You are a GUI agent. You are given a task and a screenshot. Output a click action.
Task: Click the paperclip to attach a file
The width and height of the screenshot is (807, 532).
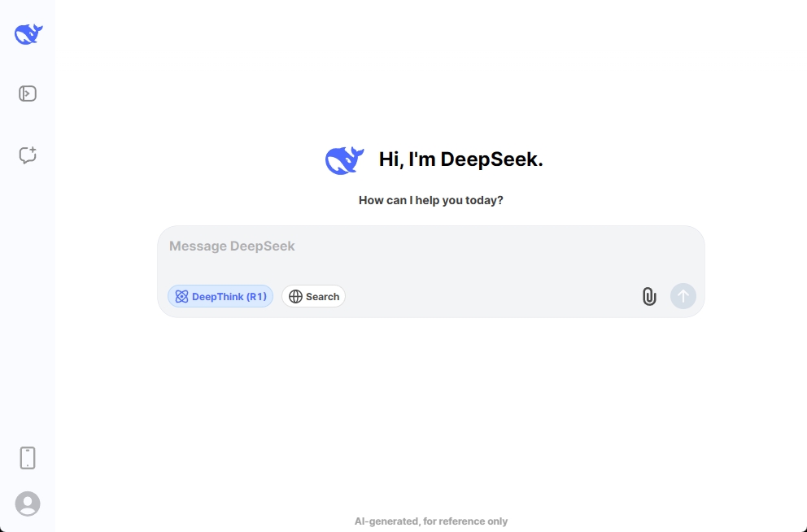point(648,296)
